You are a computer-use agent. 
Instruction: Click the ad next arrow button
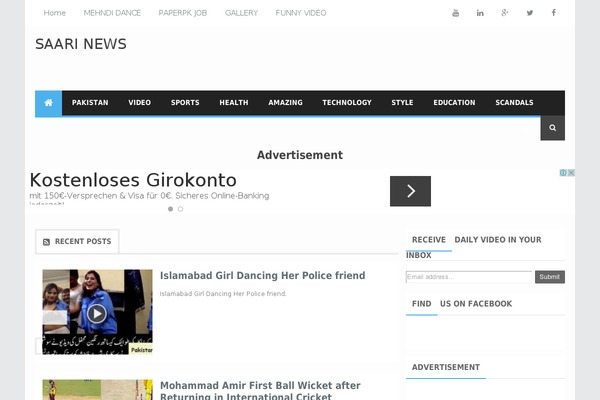410,191
